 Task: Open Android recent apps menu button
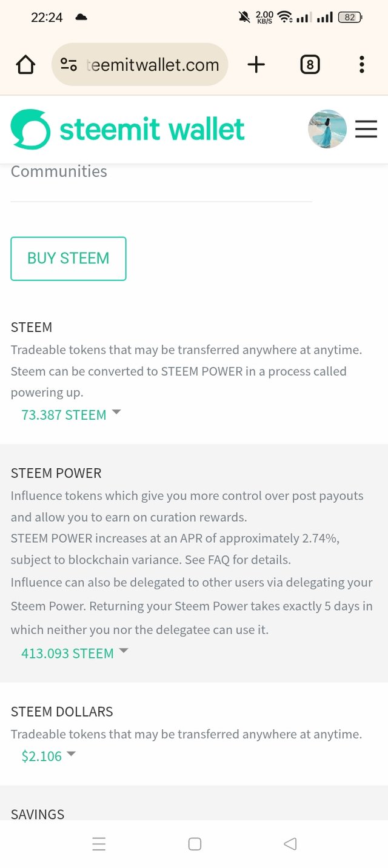99,844
